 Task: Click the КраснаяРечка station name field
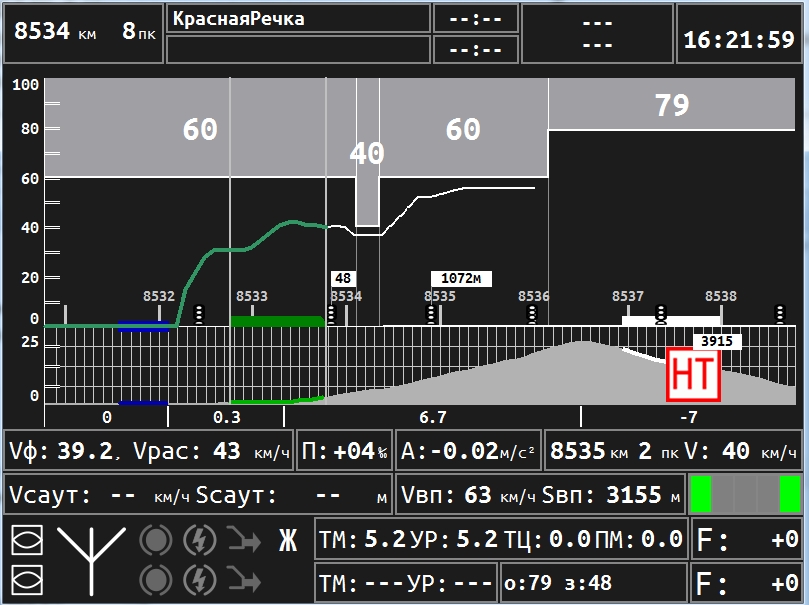coord(297,19)
